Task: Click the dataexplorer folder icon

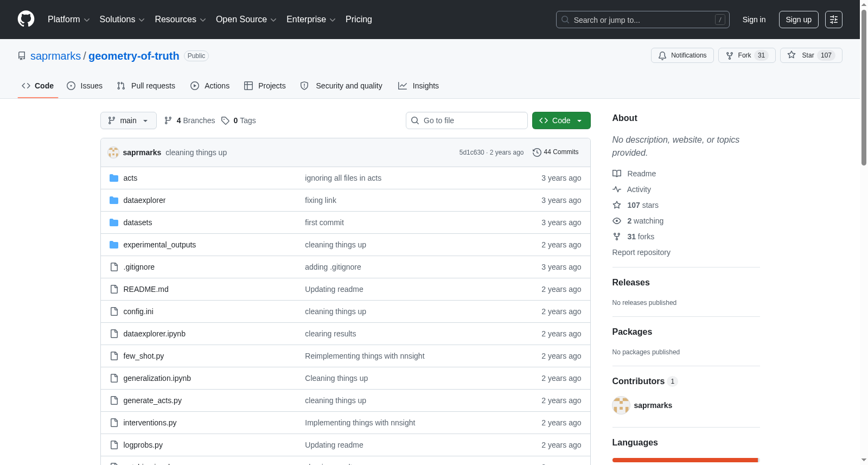Action: click(x=114, y=200)
